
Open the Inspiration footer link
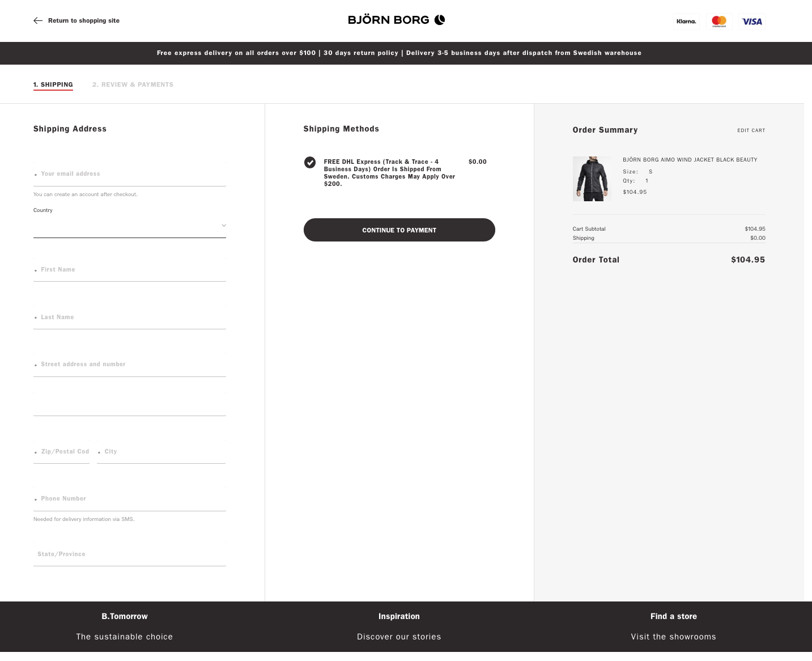[399, 616]
